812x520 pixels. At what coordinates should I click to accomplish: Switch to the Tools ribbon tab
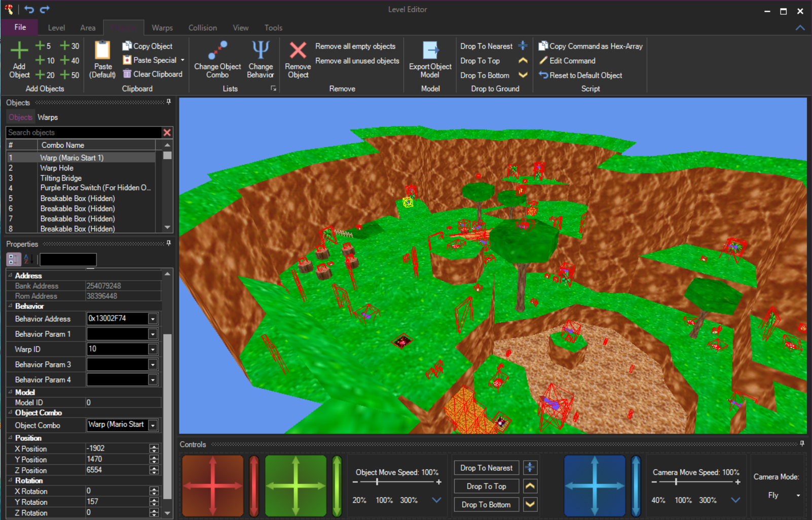[273, 28]
